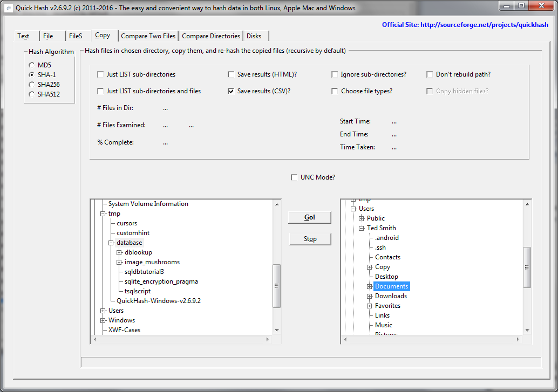
Task: Expand the dblookup folder node
Action: click(x=119, y=252)
